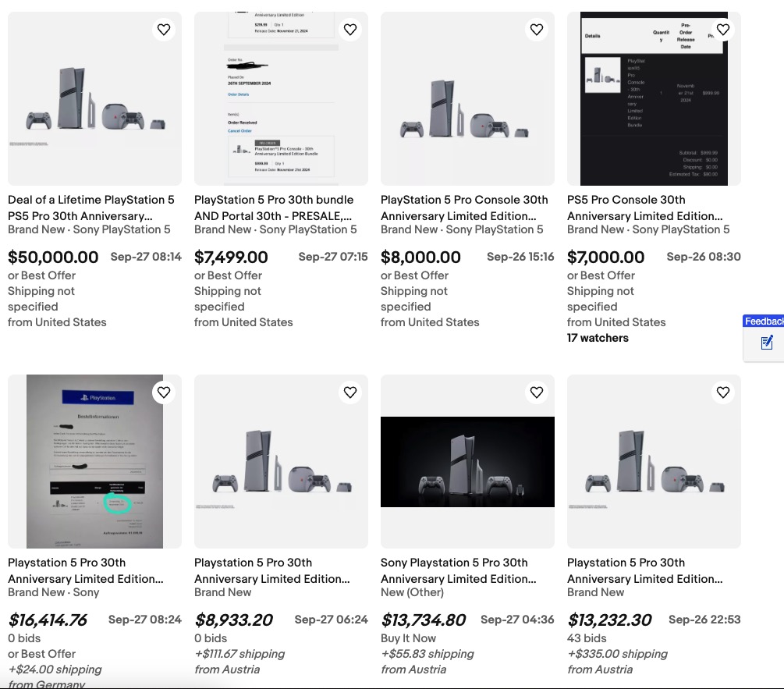Open the $8,933.20 Playstation 5 Pro listing title
Image resolution: width=784 pixels, height=689 pixels.
(x=272, y=570)
